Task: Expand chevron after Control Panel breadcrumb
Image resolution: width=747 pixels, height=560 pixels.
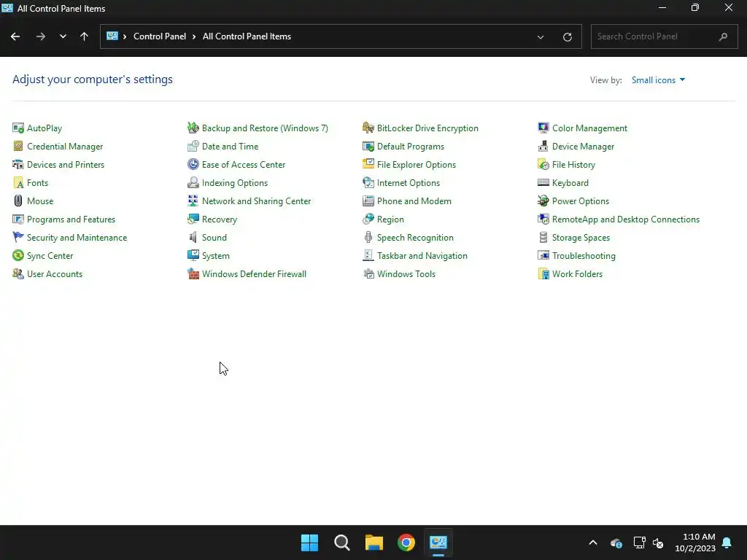Action: click(194, 36)
